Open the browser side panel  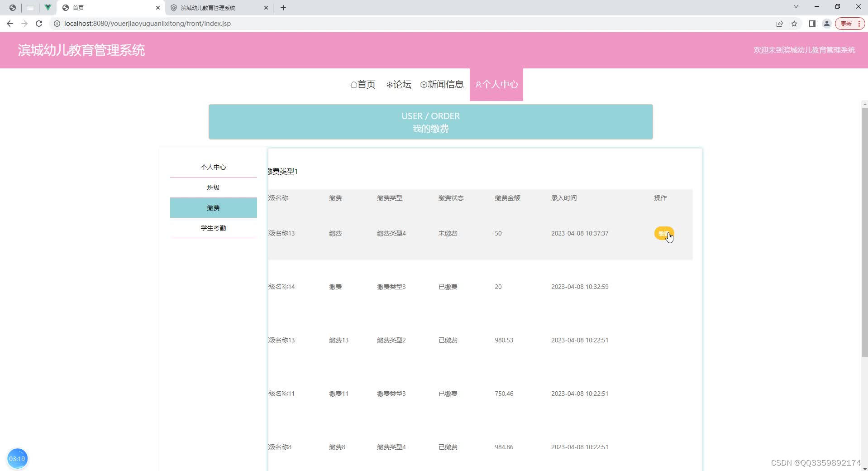click(812, 24)
